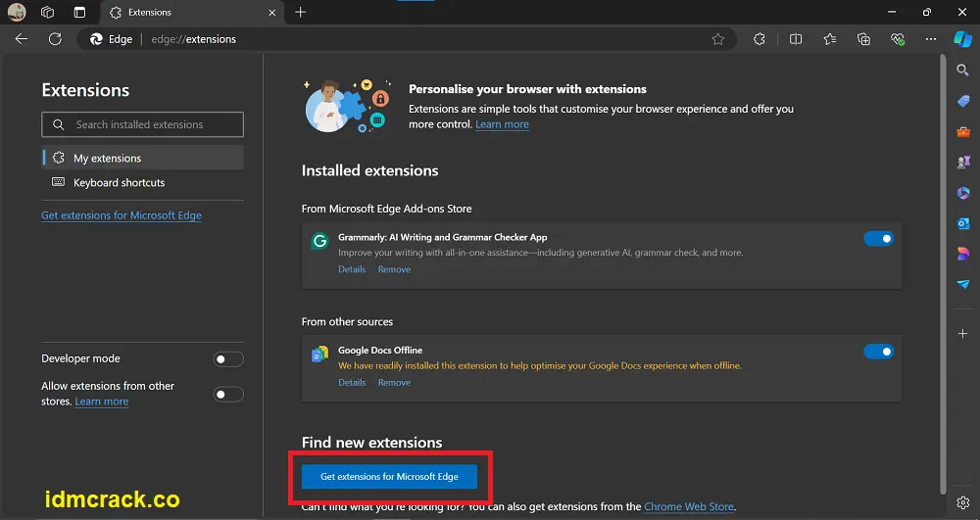The height and width of the screenshot is (520, 980).
Task: Open sidebar Outlook icon
Action: pyautogui.click(x=963, y=223)
